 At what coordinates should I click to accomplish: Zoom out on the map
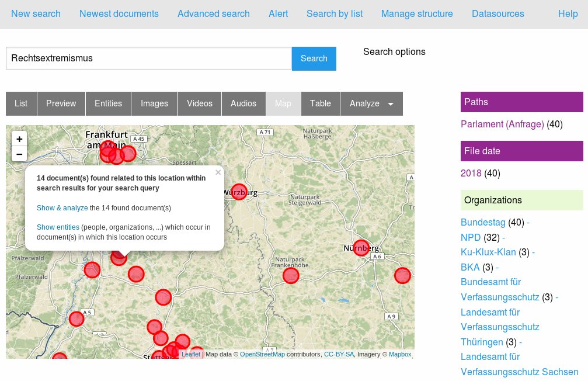(19, 154)
